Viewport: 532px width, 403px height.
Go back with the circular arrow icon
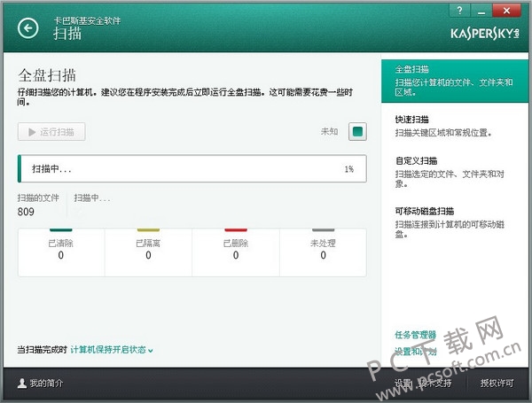click(x=27, y=28)
